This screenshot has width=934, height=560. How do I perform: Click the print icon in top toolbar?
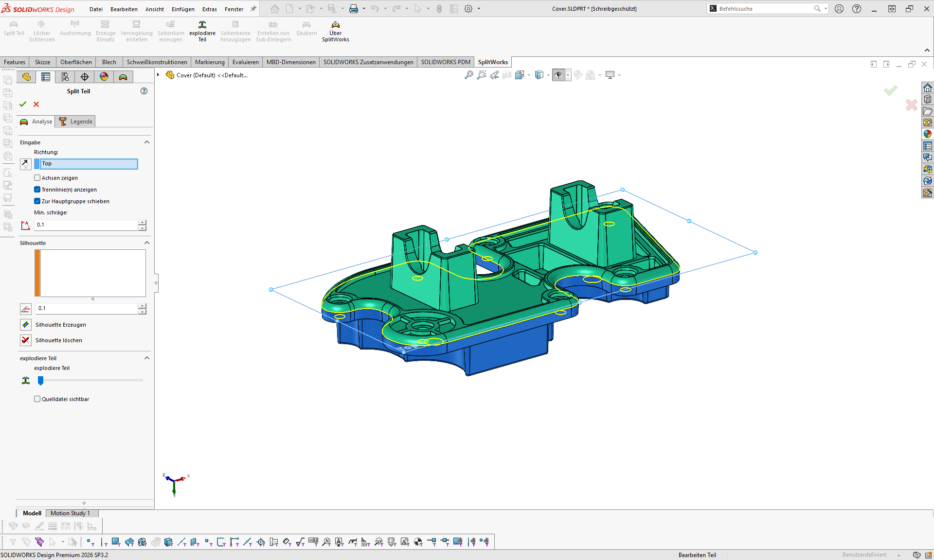[354, 9]
